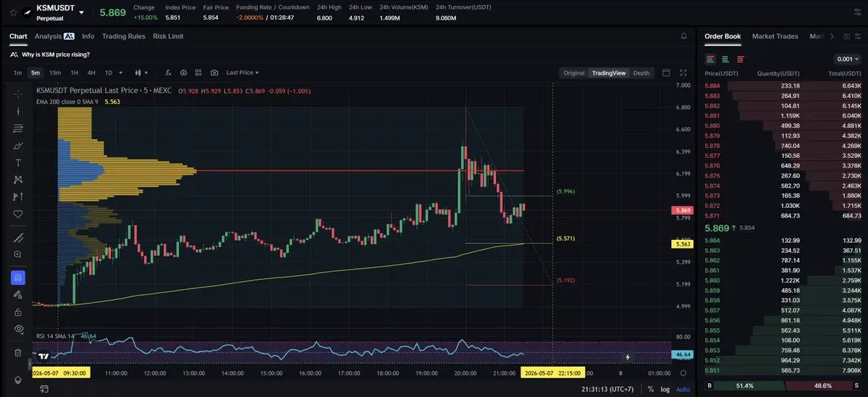Open chart time zone UTC+7 menu
The image size is (868, 397).
(x=608, y=389)
